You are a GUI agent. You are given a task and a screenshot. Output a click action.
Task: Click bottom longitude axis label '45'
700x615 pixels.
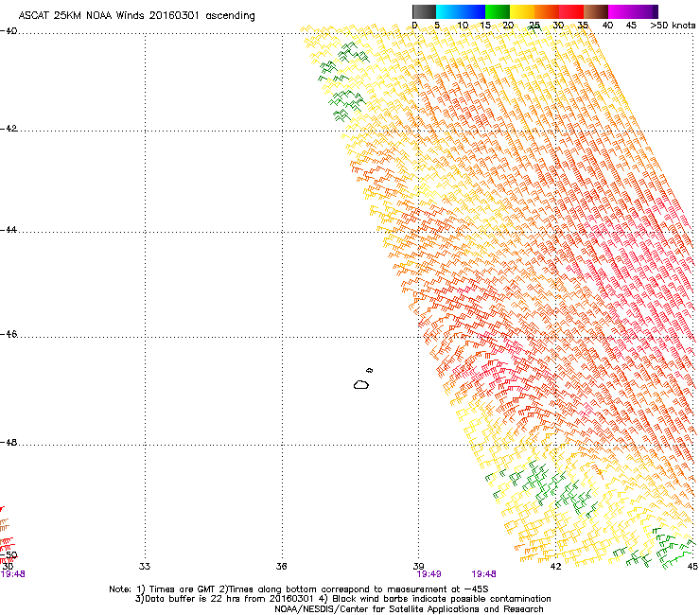point(692,567)
